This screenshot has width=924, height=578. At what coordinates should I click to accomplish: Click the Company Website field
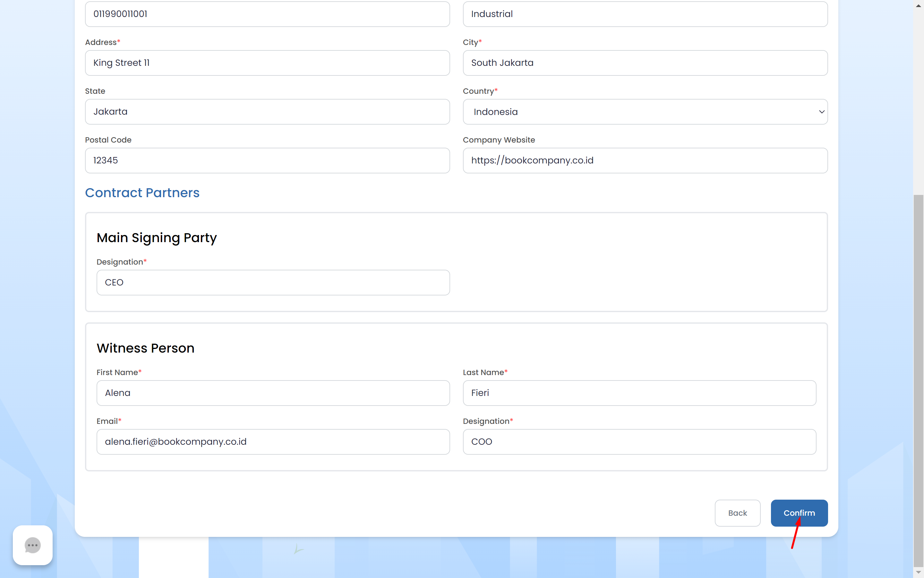click(x=645, y=161)
